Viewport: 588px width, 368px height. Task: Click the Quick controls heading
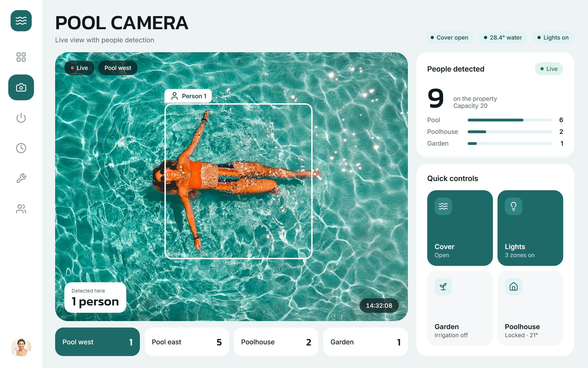pyautogui.click(x=452, y=178)
